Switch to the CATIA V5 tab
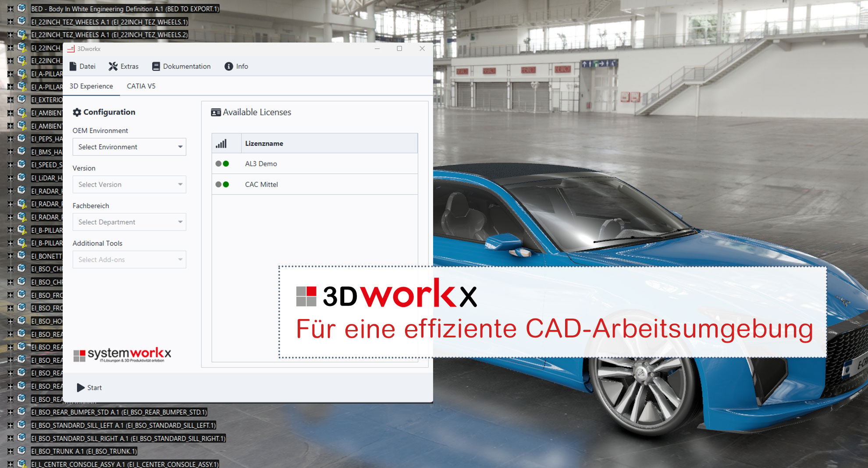Viewport: 868px width, 468px height. [141, 86]
